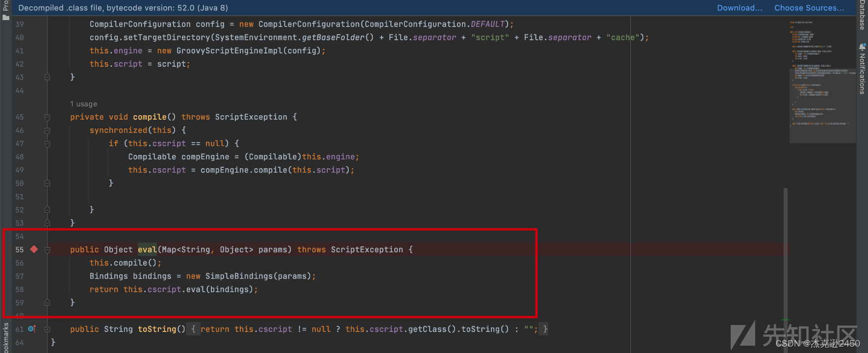Click 'return this.cscript.eval(bindings)' on line 58
The image size is (868, 353).
171,289
